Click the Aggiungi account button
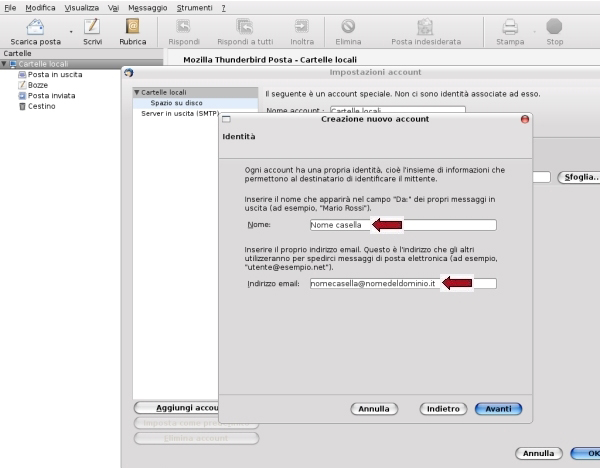Image resolution: width=600 pixels, height=468 pixels. pos(176,408)
